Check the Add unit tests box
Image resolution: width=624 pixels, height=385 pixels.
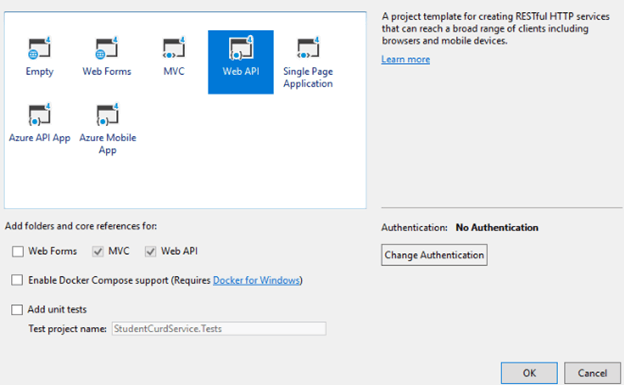17,310
